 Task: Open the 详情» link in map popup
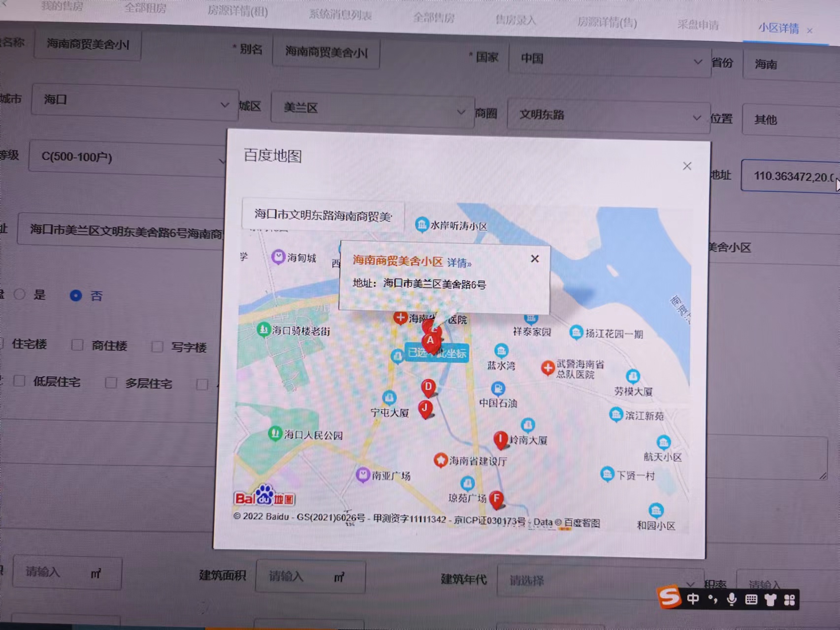coord(458,263)
